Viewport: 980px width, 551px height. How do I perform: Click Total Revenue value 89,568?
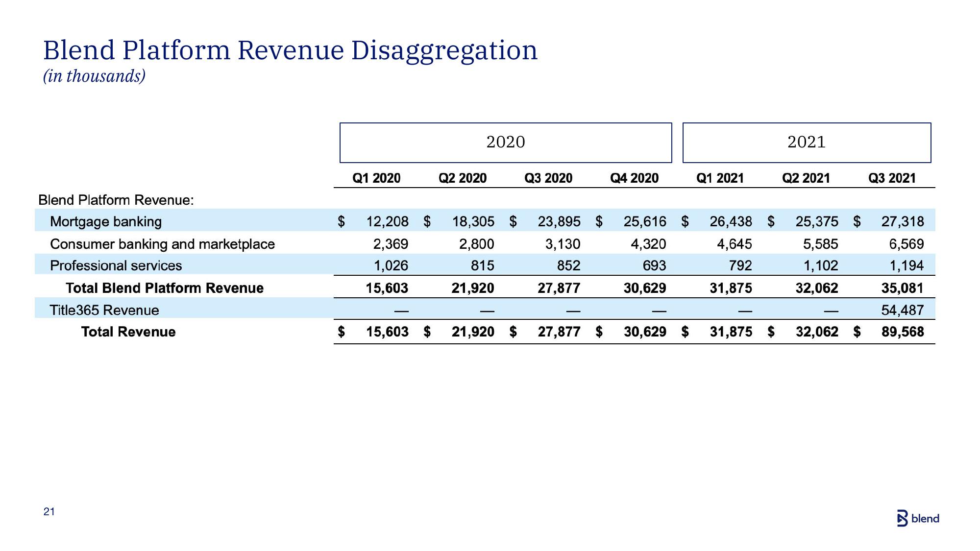(x=903, y=332)
